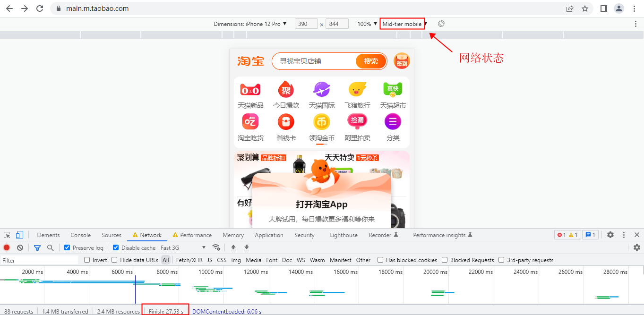Stop recording network log red button
Image resolution: width=644 pixels, height=315 pixels.
7,247
